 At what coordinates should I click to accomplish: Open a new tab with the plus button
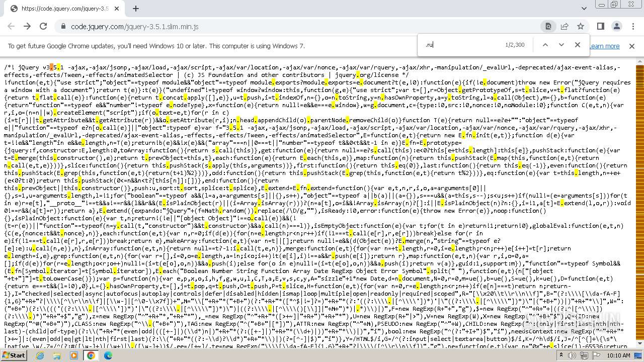(136, 9)
